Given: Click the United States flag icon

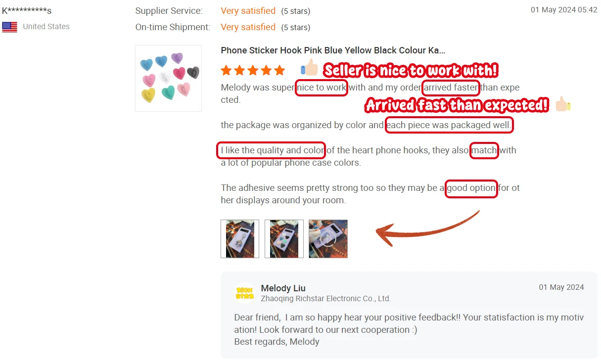Looking at the screenshot, I should tap(9, 27).
